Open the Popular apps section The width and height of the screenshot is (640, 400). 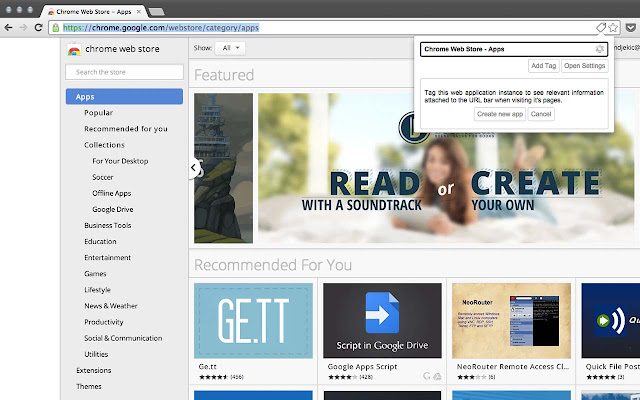(x=98, y=113)
